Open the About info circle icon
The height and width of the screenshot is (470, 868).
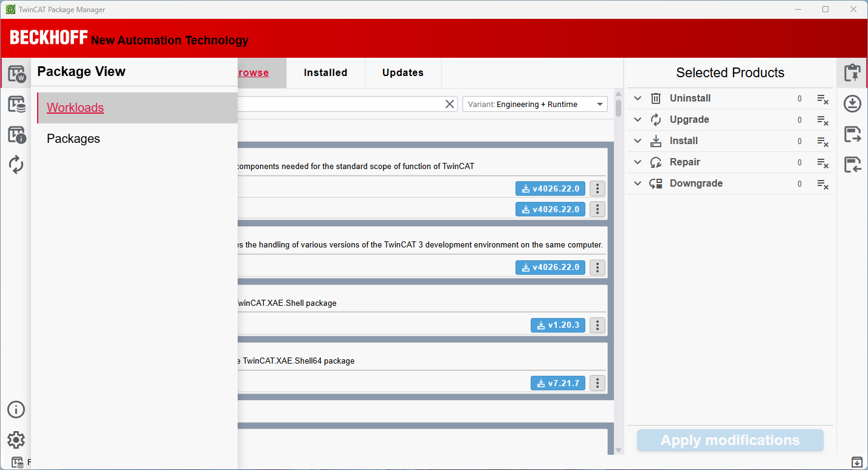point(16,409)
